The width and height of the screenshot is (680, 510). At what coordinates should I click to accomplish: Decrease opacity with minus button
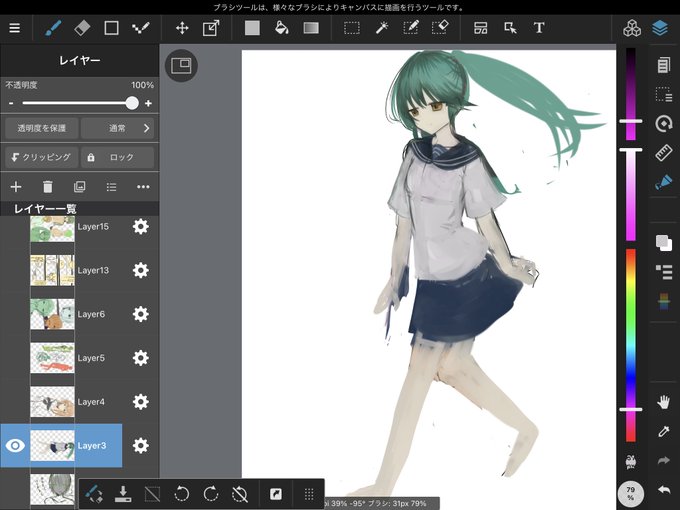pos(11,103)
